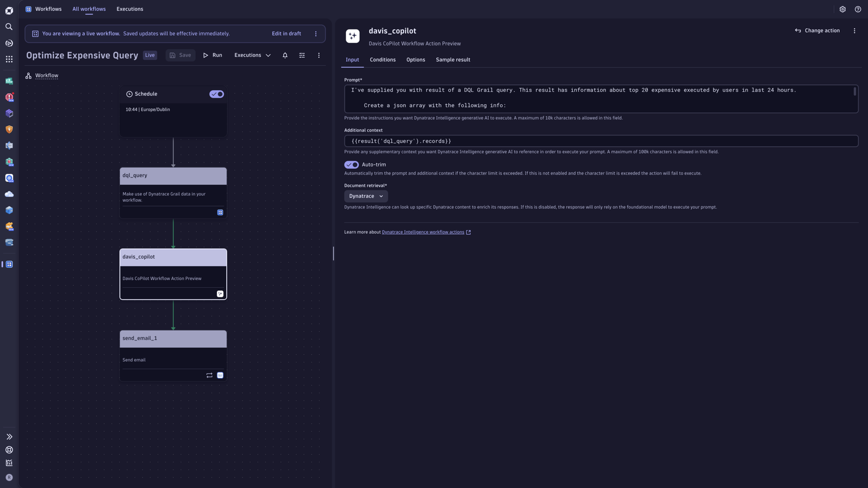Viewport: 868px width, 488px height.
Task: Click Change action button
Action: click(818, 31)
